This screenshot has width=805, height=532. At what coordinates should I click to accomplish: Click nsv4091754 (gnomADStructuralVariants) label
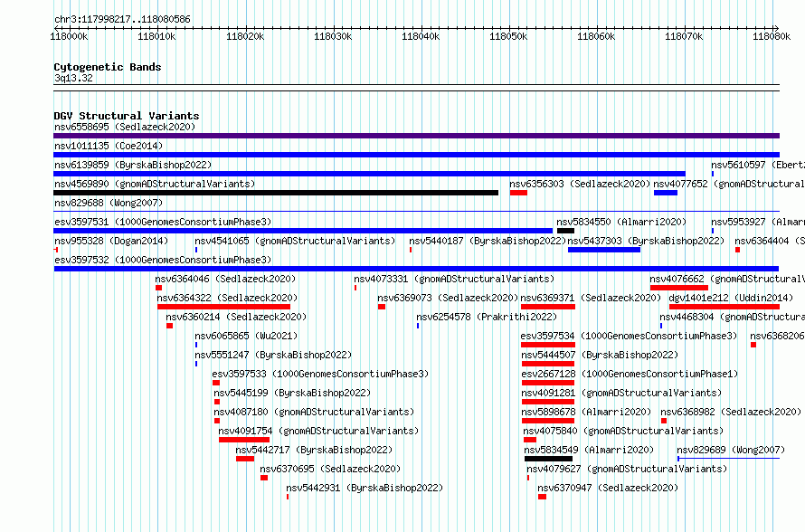click(318, 431)
